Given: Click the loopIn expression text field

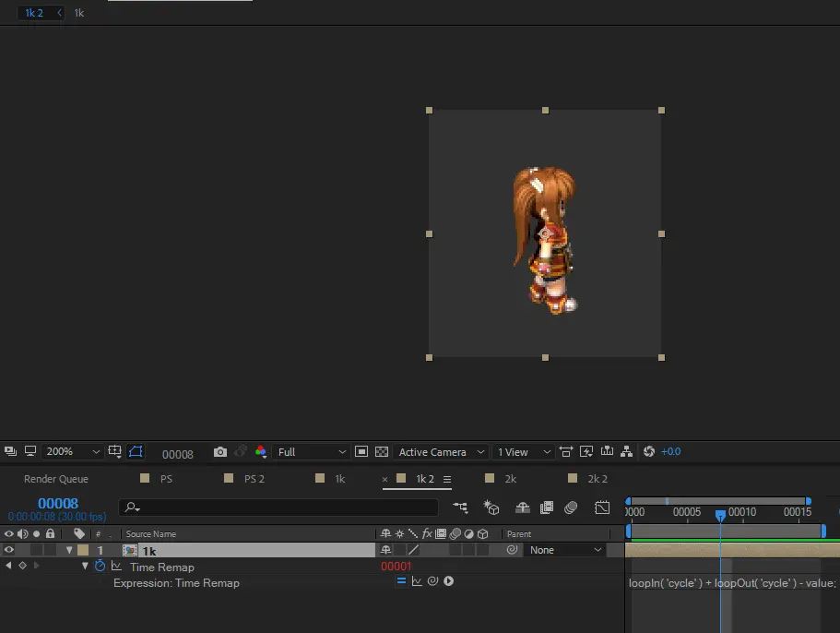Looking at the screenshot, I should tap(732, 583).
